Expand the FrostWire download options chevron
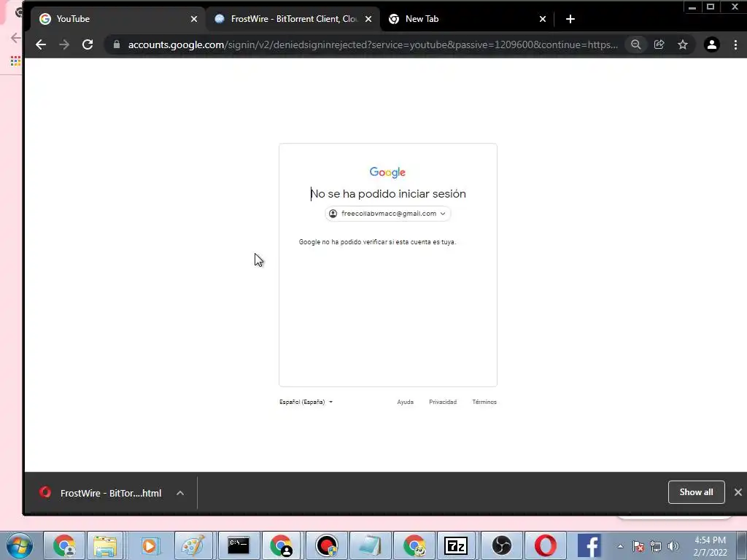 180,493
